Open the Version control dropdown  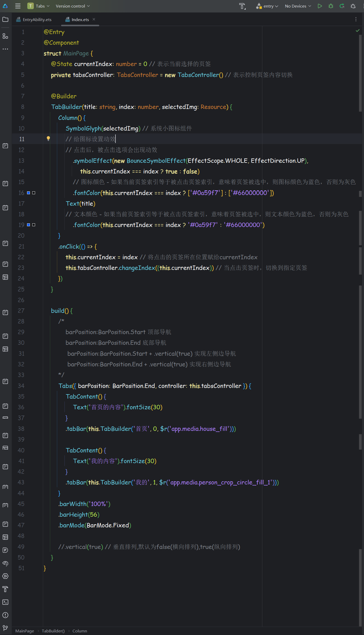[73, 6]
